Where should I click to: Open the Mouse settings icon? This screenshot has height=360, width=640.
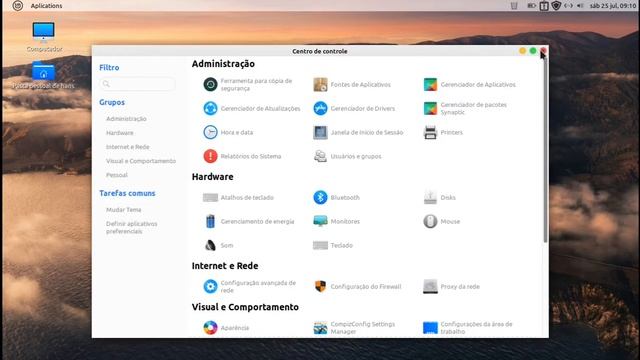pos(430,221)
